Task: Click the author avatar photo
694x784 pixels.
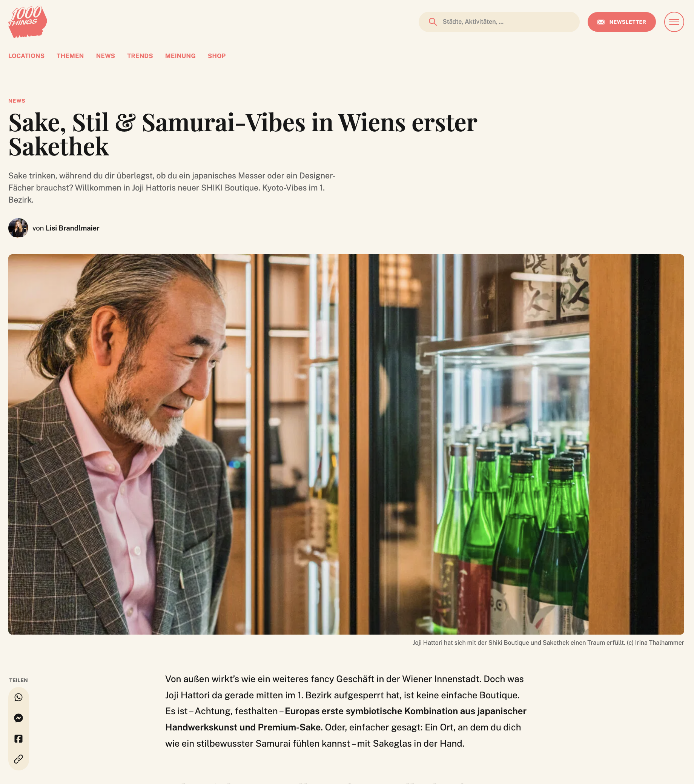Action: point(18,228)
